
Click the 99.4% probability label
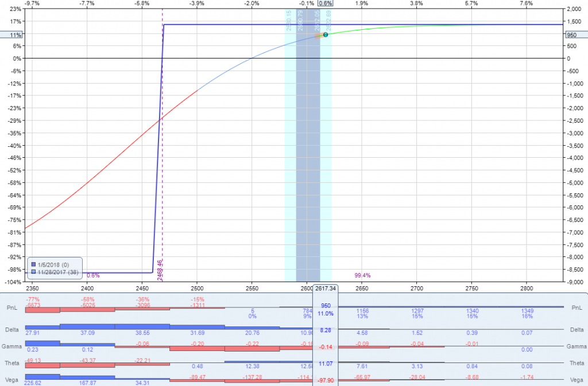(362, 275)
